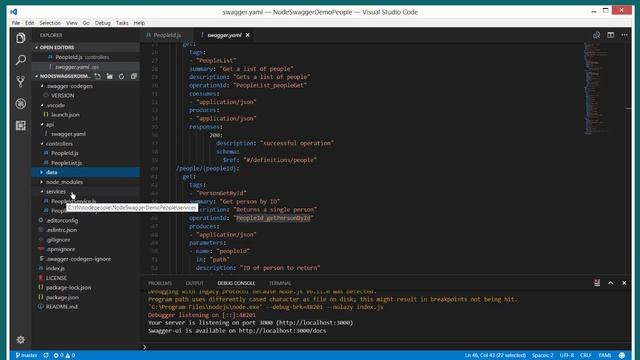The height and width of the screenshot is (360, 640).
Task: Open the VERSION file
Action: [x=86, y=96]
